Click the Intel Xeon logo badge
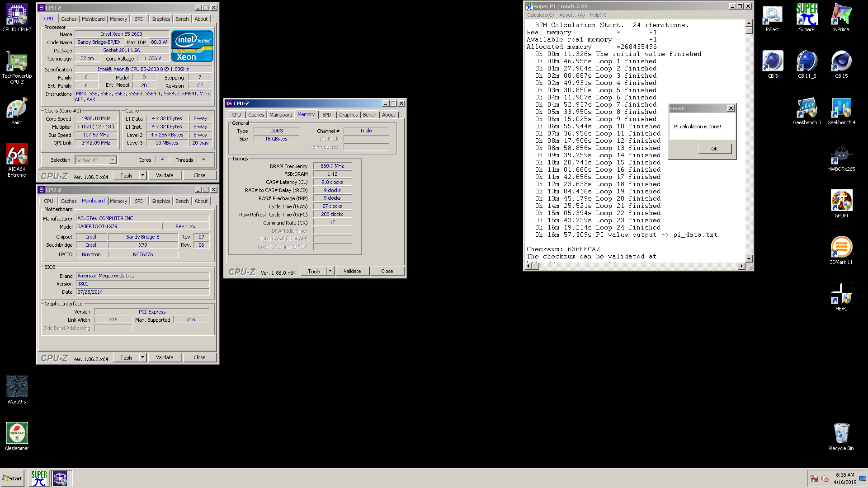This screenshot has height=488, width=868. pyautogui.click(x=192, y=46)
